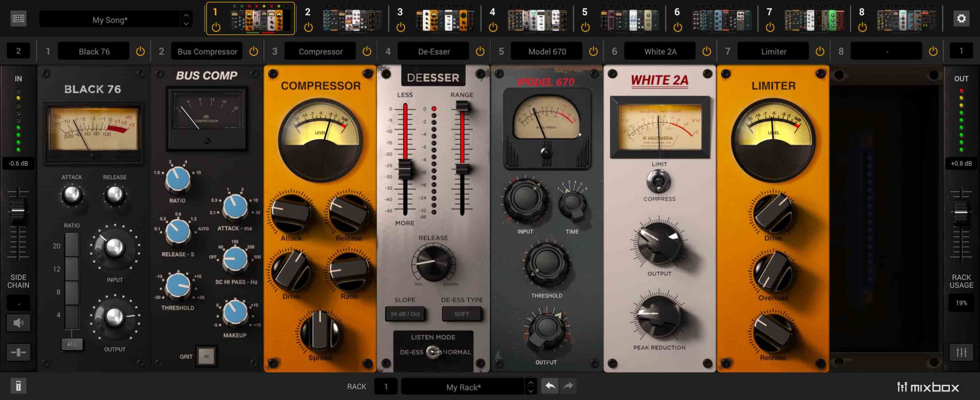Toggle the Bus Comp GRIT IN switch
980x400 pixels.
[x=206, y=356]
